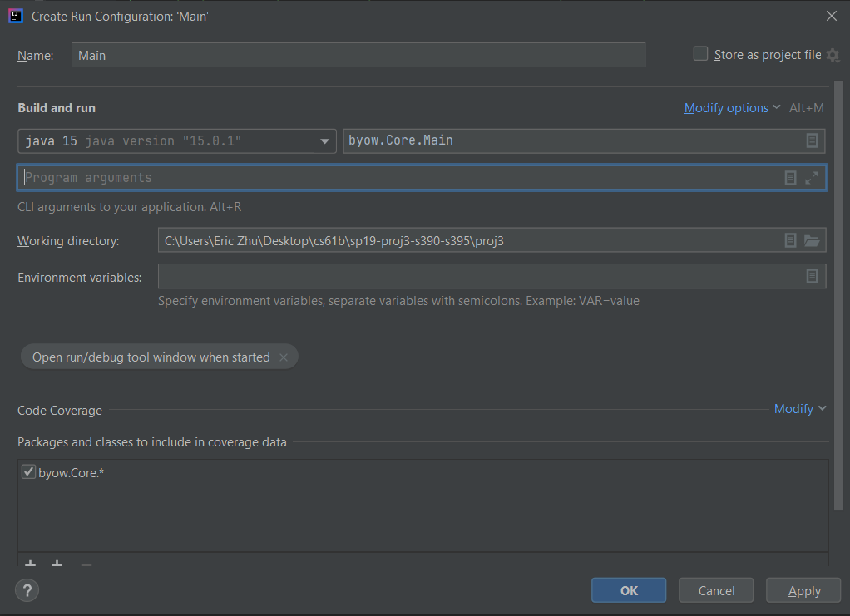
Task: Open the environment variables editor icon
Action: click(812, 277)
